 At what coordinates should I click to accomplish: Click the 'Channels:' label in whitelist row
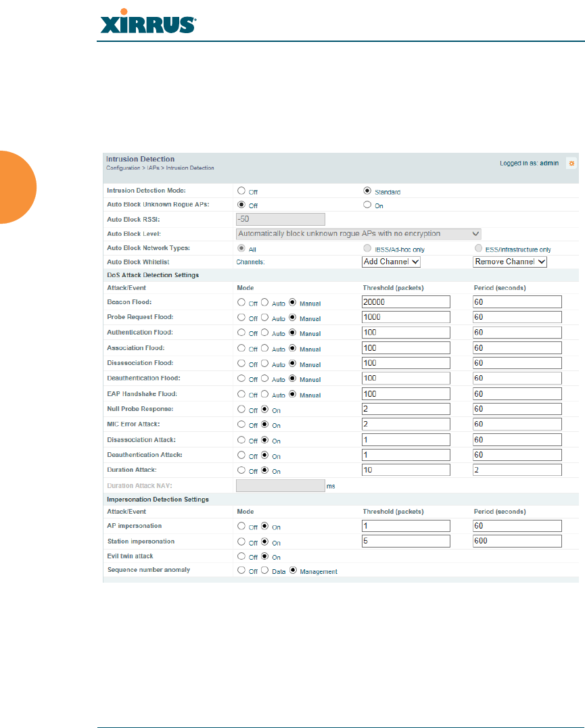250,262
